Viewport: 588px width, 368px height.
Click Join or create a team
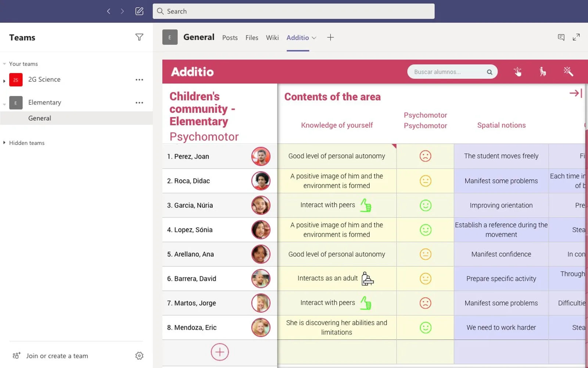tap(57, 356)
